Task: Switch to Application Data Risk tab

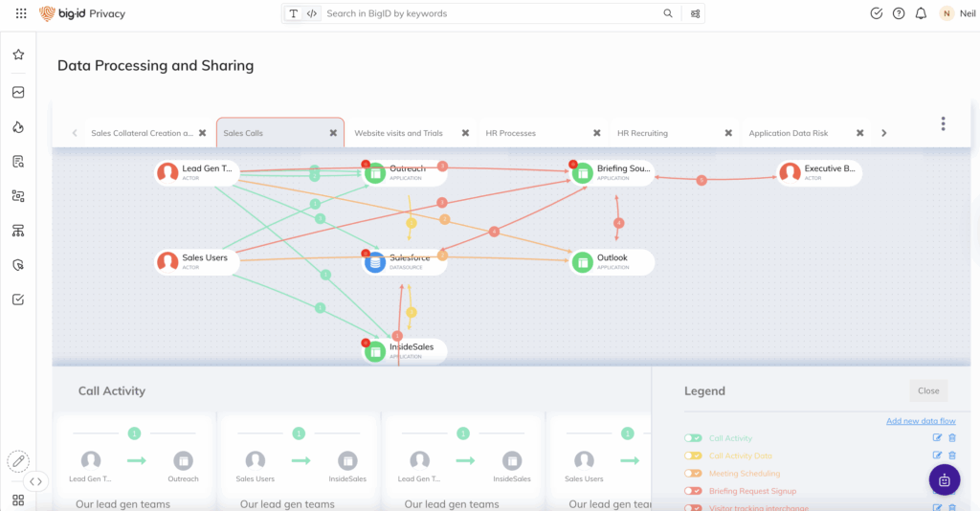Action: coord(789,132)
